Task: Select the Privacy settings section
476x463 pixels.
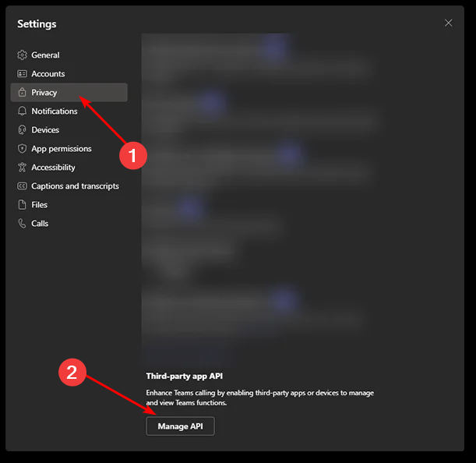Action: pos(69,92)
